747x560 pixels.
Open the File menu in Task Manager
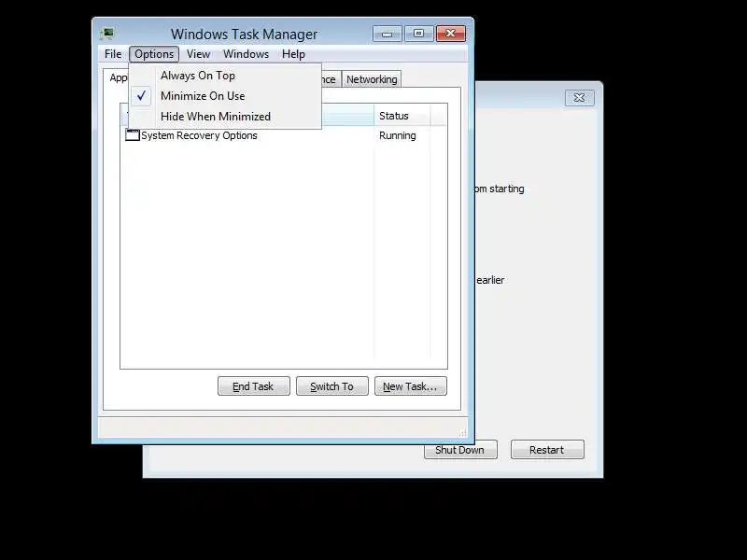[113, 54]
